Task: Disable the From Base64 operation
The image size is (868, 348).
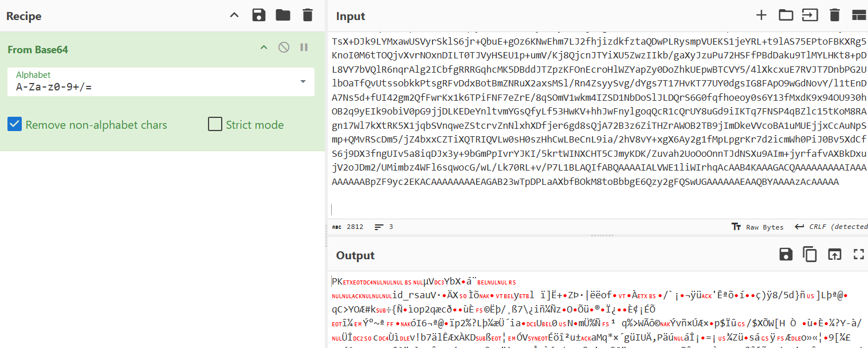Action: click(x=284, y=48)
